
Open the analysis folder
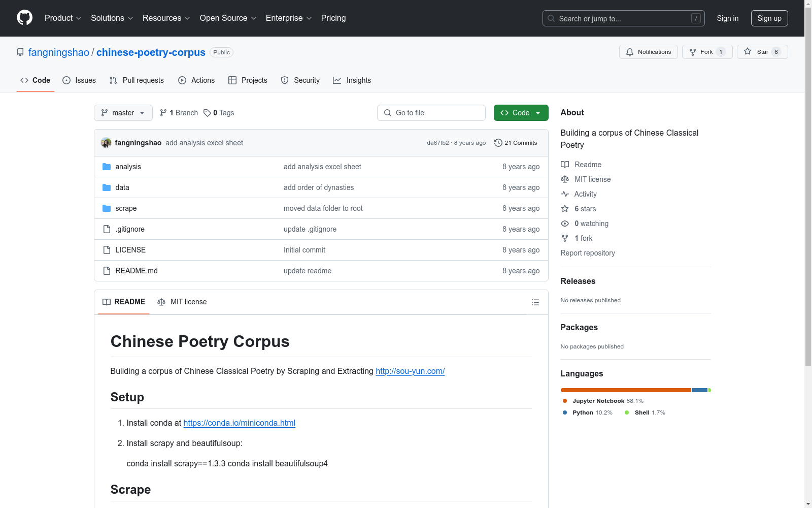pyautogui.click(x=128, y=167)
